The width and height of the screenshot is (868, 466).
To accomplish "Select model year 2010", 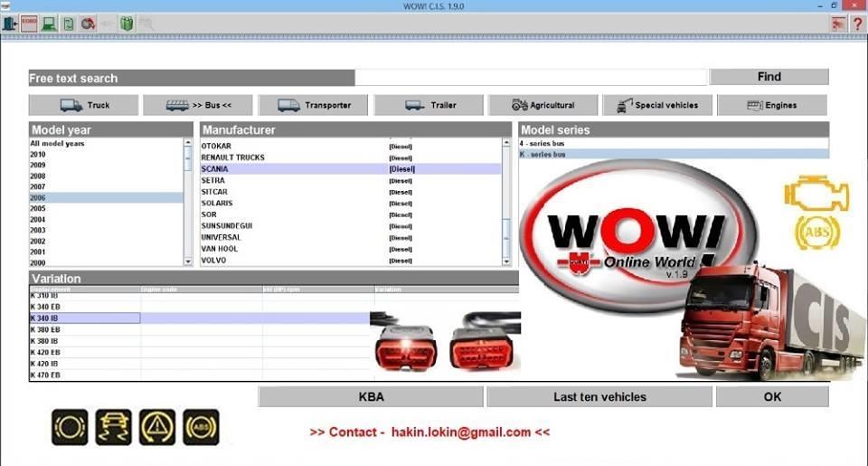I will [x=107, y=155].
